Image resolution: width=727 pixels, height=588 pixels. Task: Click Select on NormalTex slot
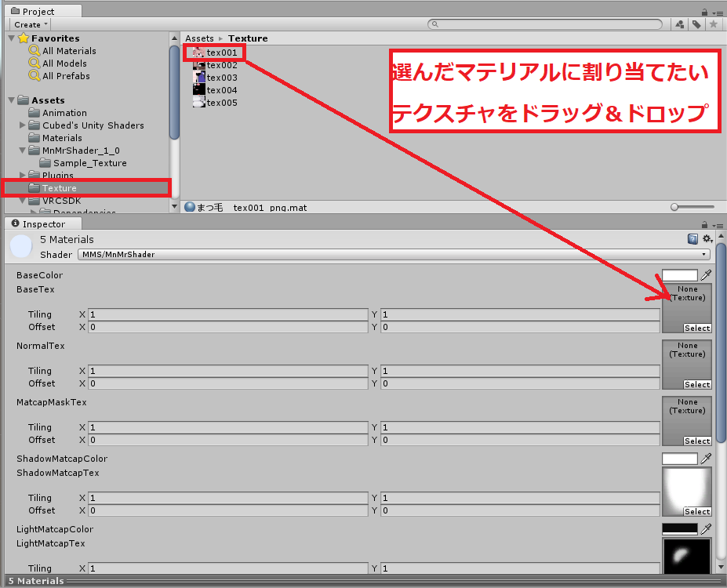tap(697, 385)
